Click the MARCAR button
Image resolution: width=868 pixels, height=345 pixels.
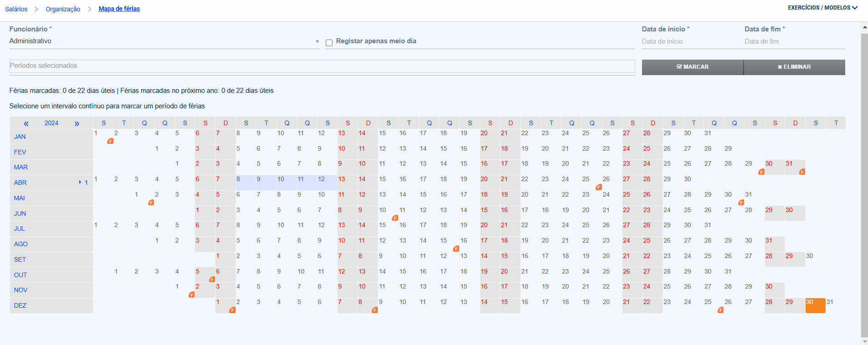coord(693,67)
